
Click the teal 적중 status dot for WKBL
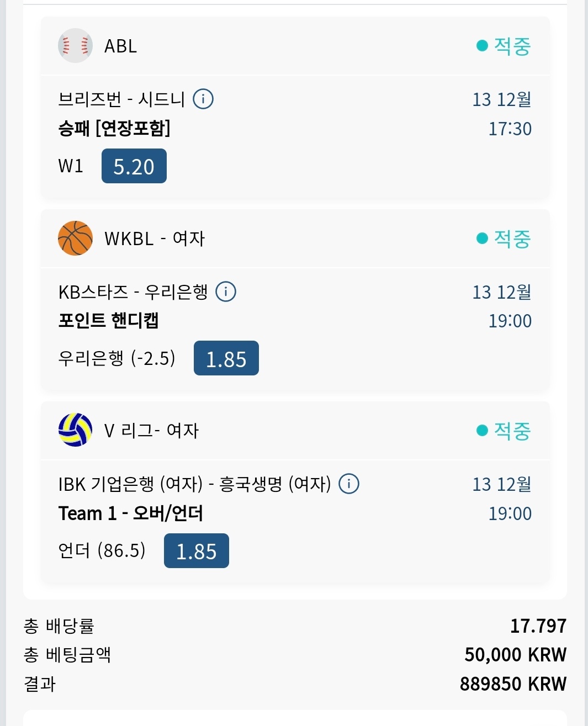[x=482, y=239]
